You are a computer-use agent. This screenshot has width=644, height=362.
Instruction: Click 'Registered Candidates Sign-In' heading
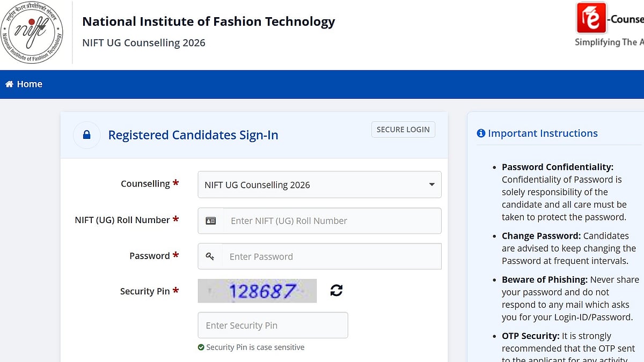tap(193, 135)
